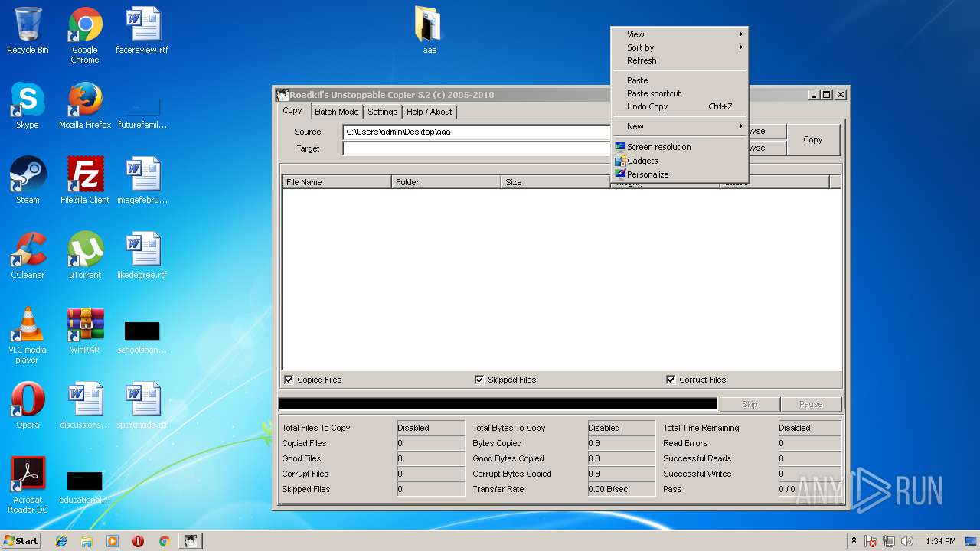This screenshot has width=980, height=551.
Task: Open Windows Media Player from taskbar
Action: (113, 541)
